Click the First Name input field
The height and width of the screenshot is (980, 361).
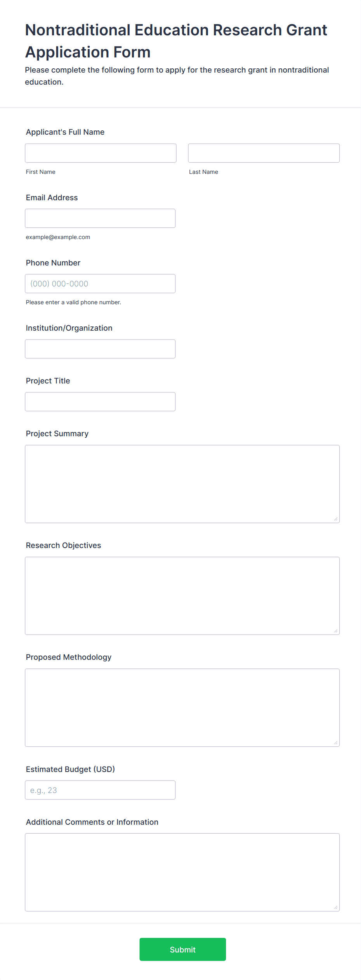pos(101,153)
